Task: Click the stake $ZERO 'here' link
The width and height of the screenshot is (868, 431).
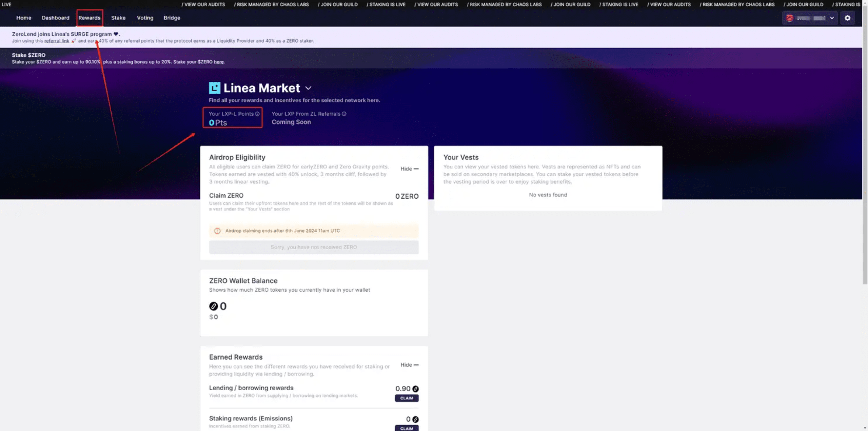Action: click(219, 62)
